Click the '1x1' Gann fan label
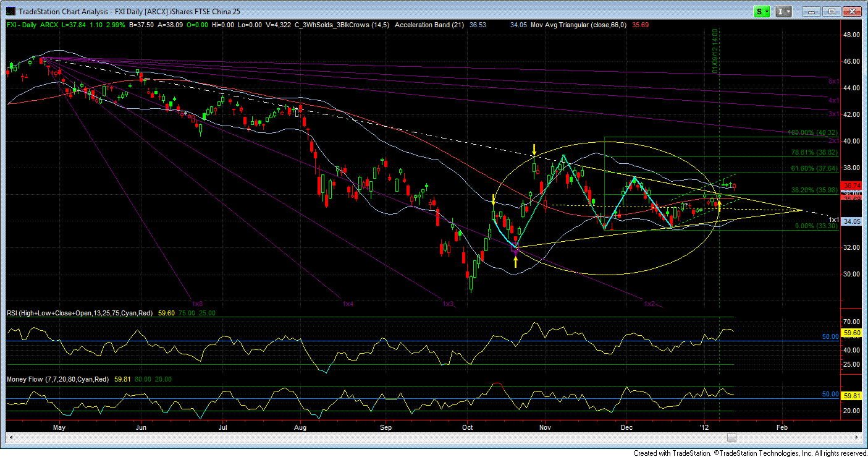Image resolution: width=868 pixels, height=457 pixels. click(x=833, y=220)
